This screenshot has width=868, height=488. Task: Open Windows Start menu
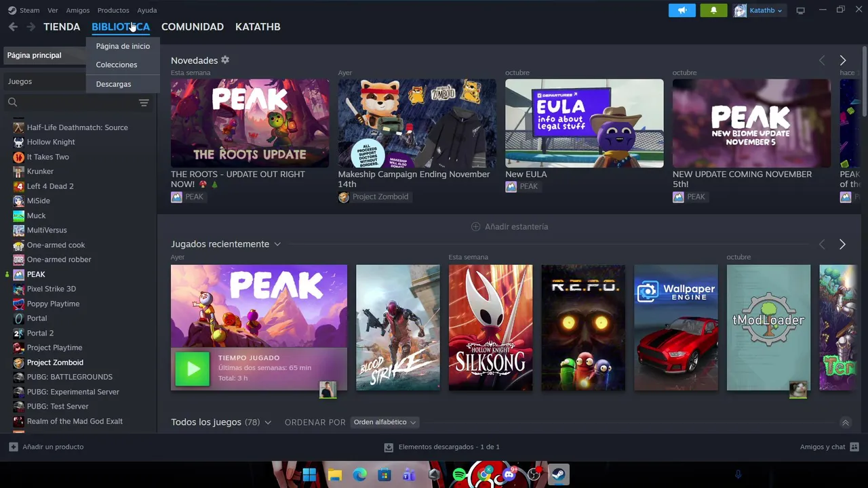click(x=309, y=474)
